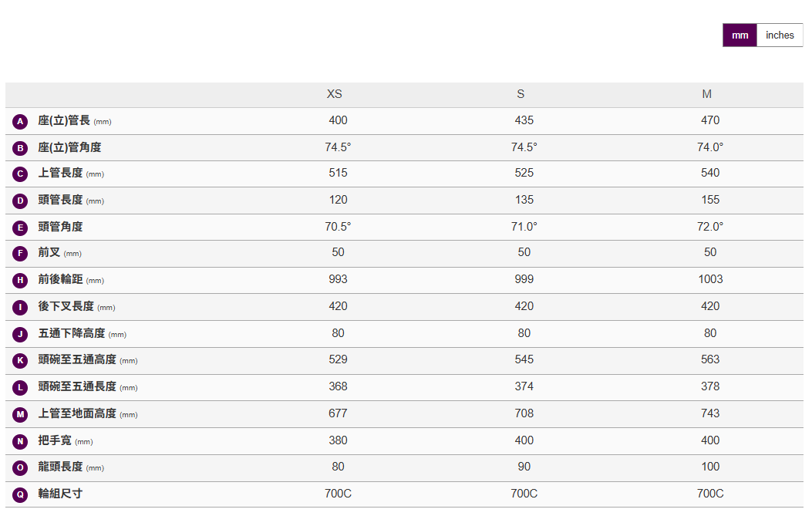The image size is (812, 516).
Task: Click the Q icon beside 輪組尺寸
Action: [x=21, y=494]
